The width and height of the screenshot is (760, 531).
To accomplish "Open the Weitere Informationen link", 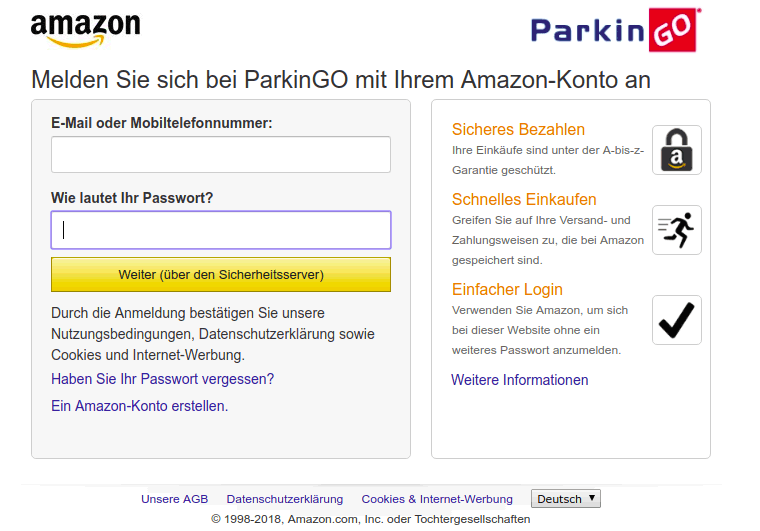I will coord(519,380).
